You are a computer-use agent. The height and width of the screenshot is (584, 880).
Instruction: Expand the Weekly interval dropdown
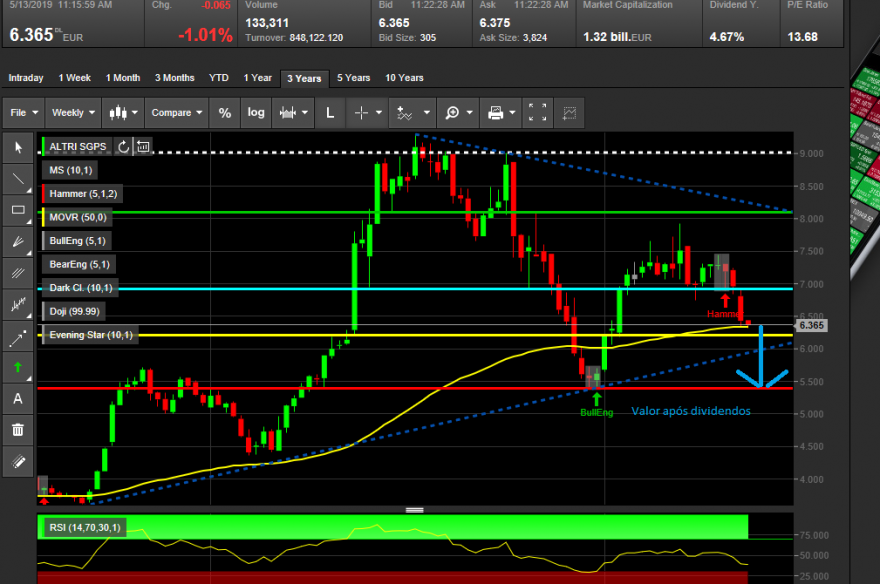tap(73, 113)
